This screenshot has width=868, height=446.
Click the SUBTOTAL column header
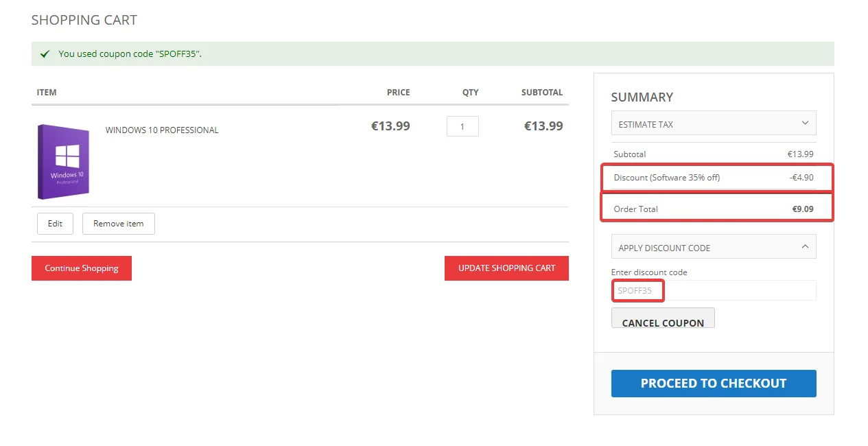click(x=542, y=93)
